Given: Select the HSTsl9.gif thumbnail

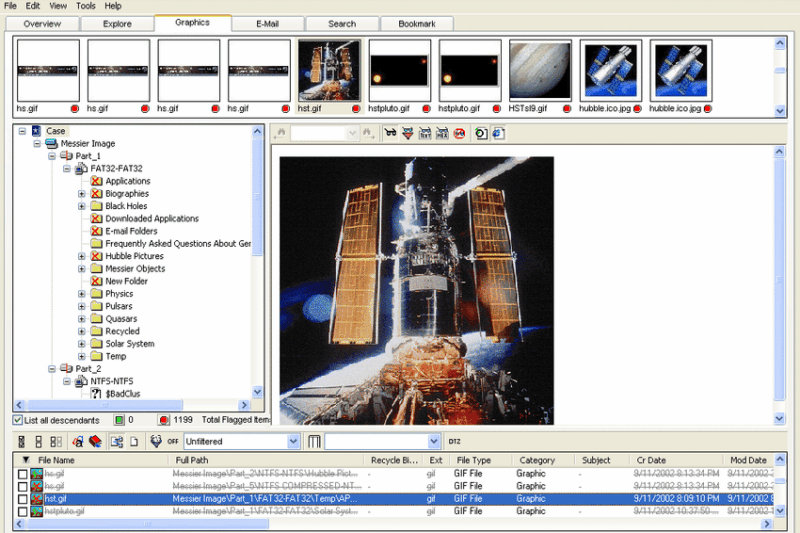Looking at the screenshot, I should pyautogui.click(x=540, y=70).
